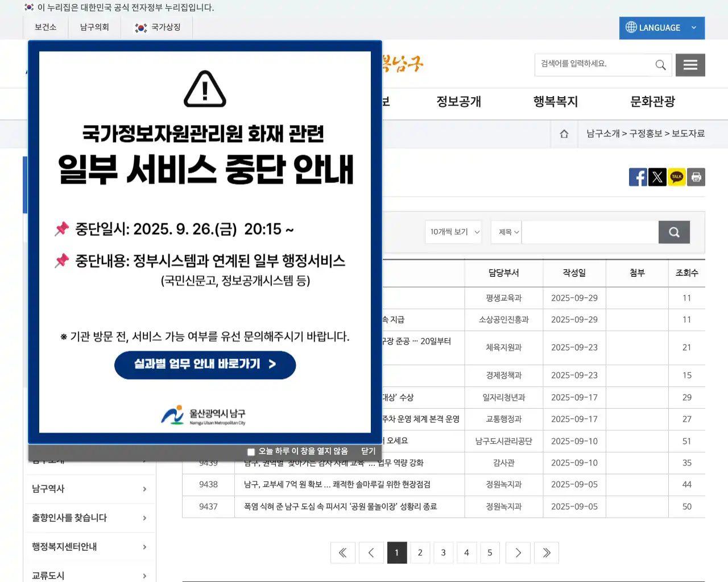
Task: Click the '실과별 업무 안내 바로가기' button
Action: [205, 365]
